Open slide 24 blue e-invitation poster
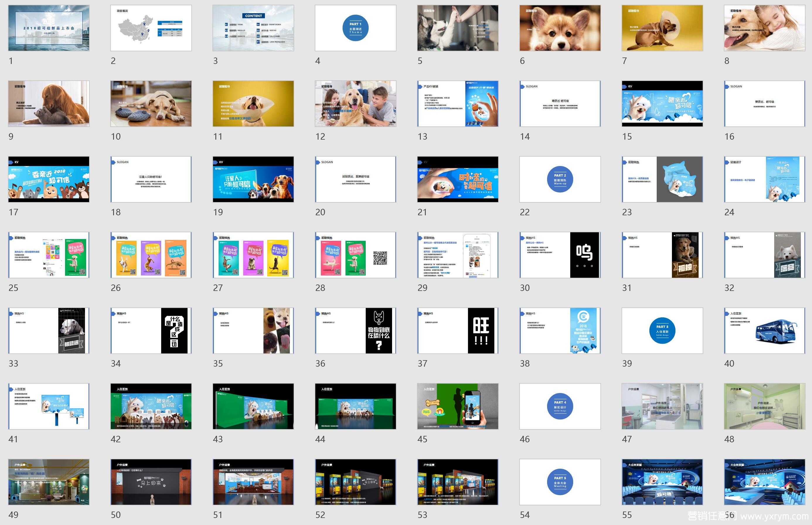The width and height of the screenshot is (812, 525). point(765,179)
